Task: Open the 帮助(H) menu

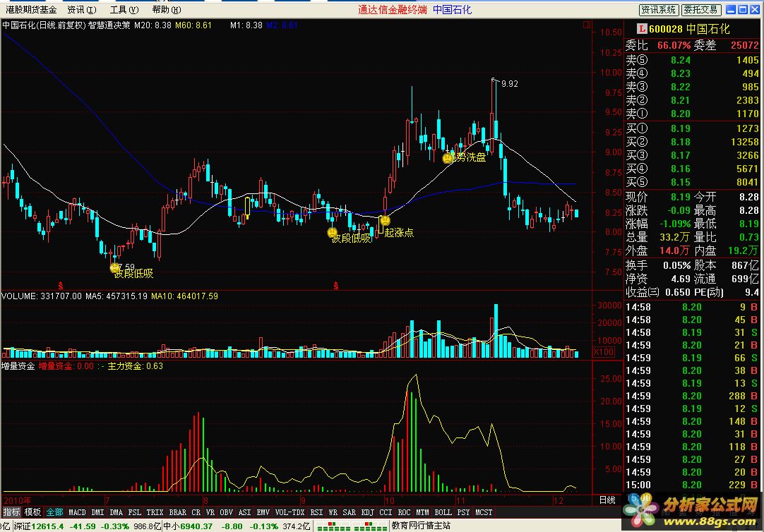Action: coord(166,10)
